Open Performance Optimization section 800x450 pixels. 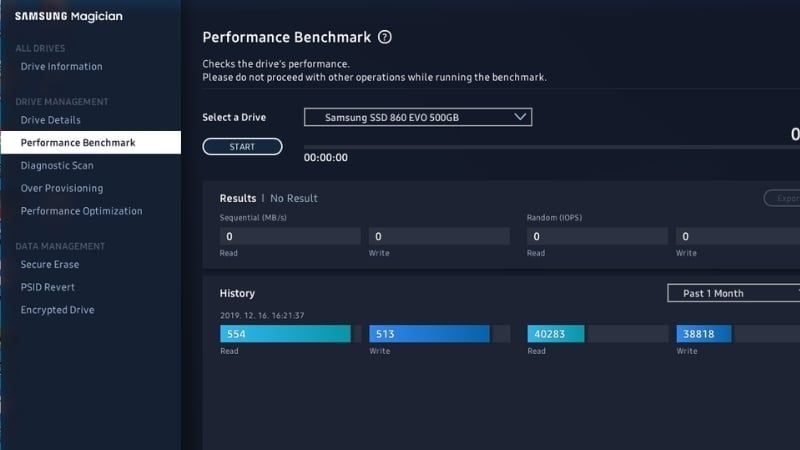(82, 211)
